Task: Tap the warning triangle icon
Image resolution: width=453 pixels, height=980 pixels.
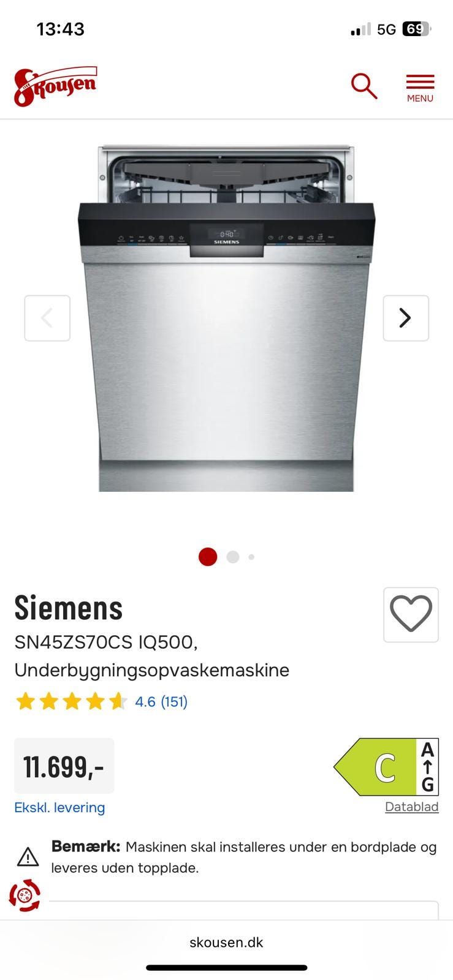Action: tap(28, 857)
